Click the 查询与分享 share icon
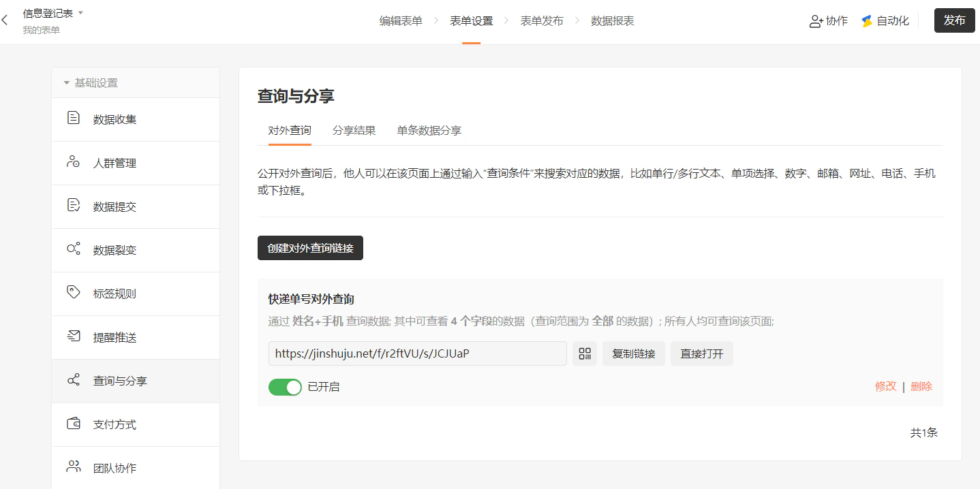This screenshot has height=489, width=980. [74, 380]
